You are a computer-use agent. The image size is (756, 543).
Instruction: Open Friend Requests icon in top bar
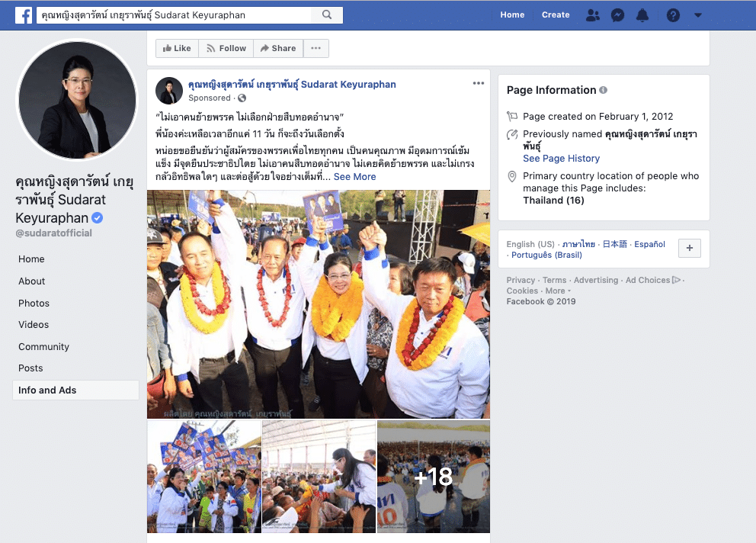pos(592,15)
